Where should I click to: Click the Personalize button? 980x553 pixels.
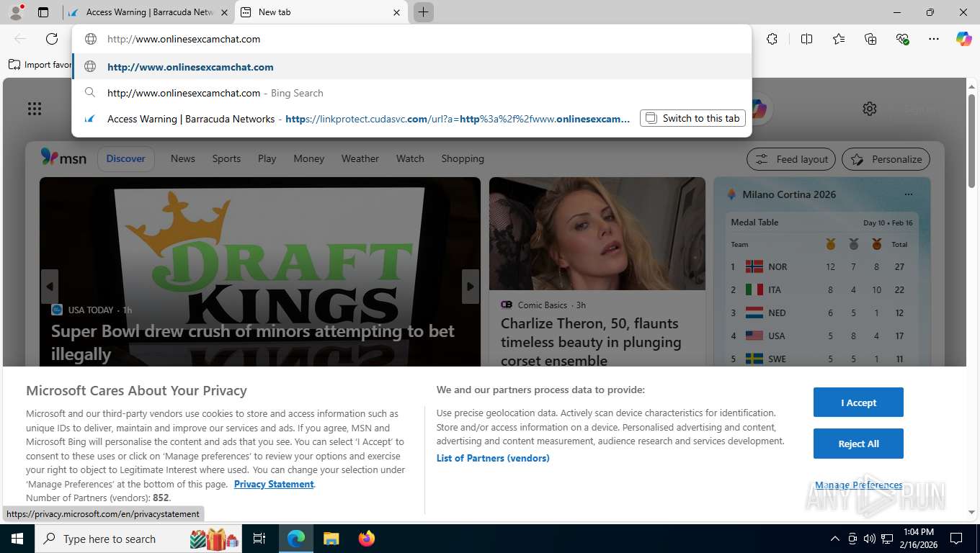point(886,159)
